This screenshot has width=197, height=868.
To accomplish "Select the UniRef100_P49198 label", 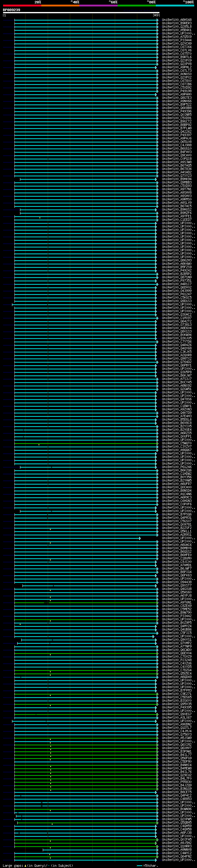I will (x=177, y=91).
